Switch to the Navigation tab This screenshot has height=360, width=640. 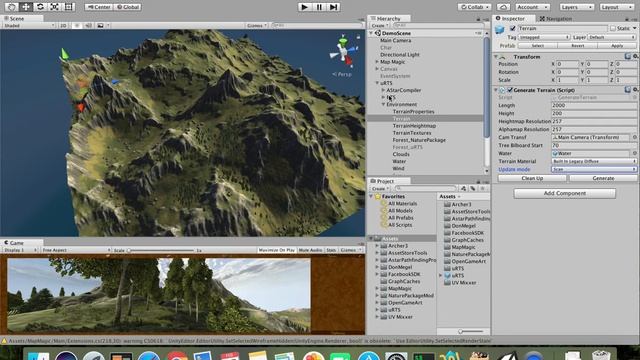(x=555, y=19)
